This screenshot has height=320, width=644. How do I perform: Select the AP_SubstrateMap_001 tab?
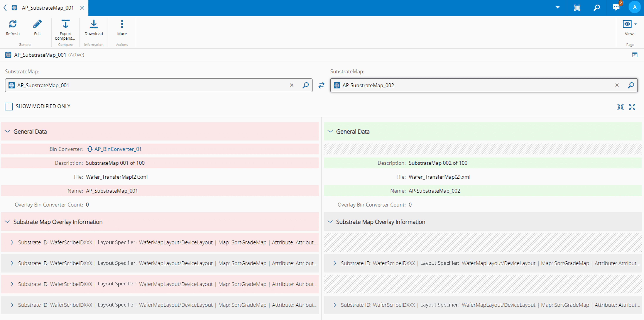pyautogui.click(x=48, y=8)
